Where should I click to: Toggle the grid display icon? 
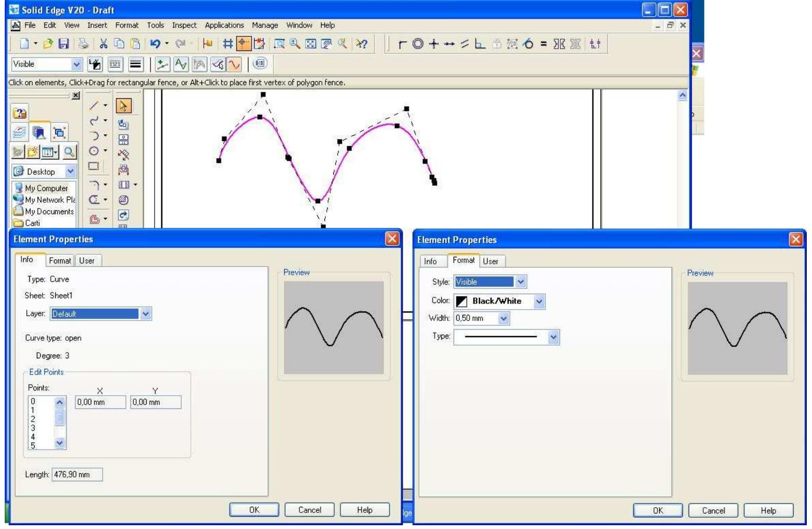(228, 43)
